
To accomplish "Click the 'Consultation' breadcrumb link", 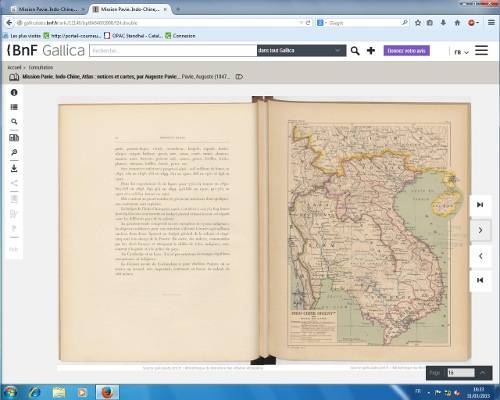I will [x=41, y=67].
